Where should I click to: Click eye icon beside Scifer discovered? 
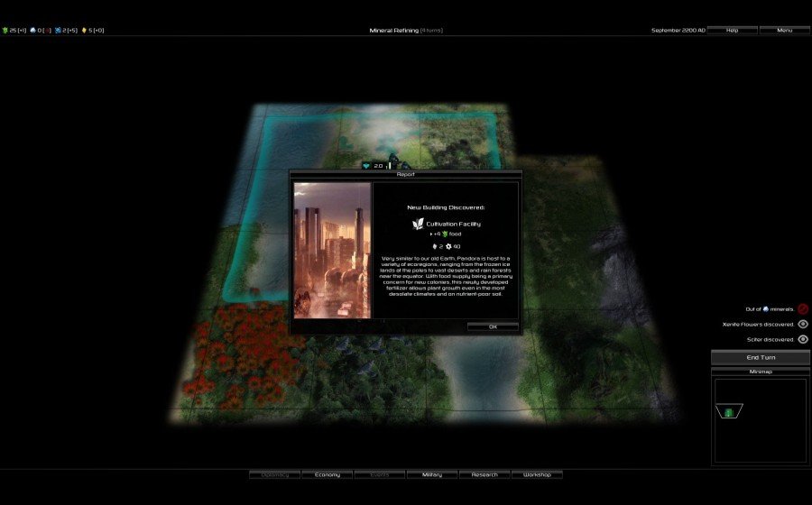click(x=803, y=339)
